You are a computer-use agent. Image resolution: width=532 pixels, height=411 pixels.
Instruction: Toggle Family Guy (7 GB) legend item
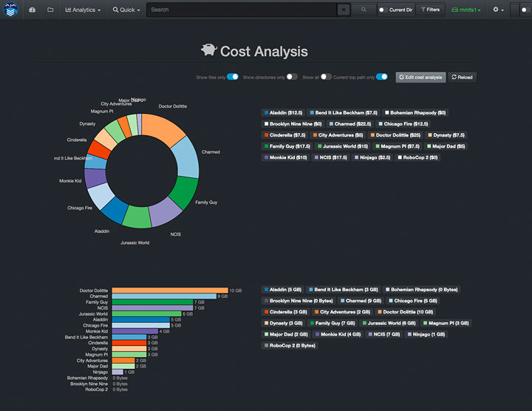(332, 324)
